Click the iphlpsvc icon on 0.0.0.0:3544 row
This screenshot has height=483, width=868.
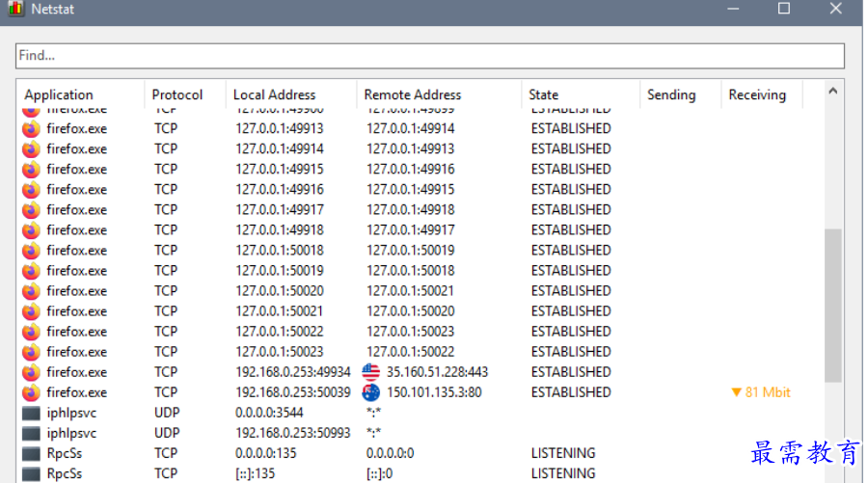pyautogui.click(x=31, y=414)
